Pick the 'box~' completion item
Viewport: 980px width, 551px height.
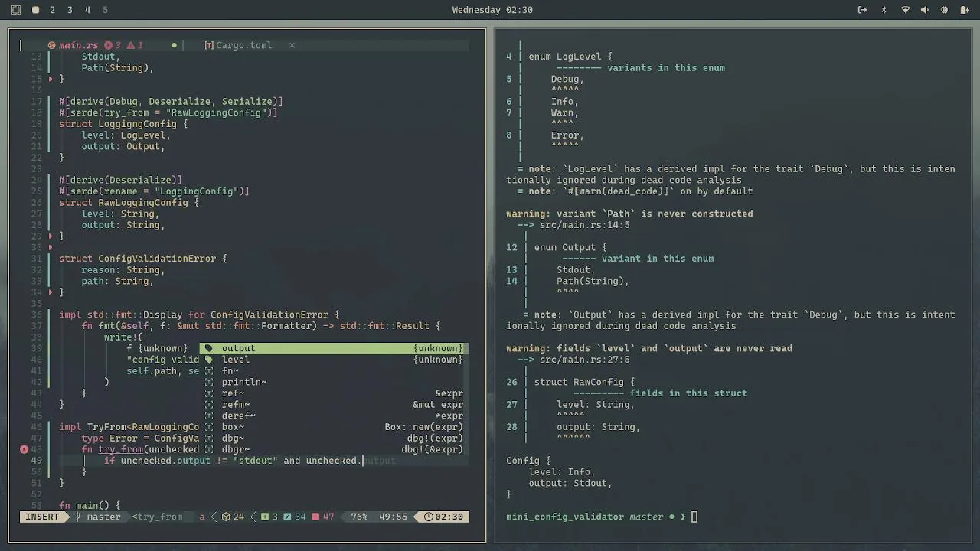pyautogui.click(x=332, y=427)
